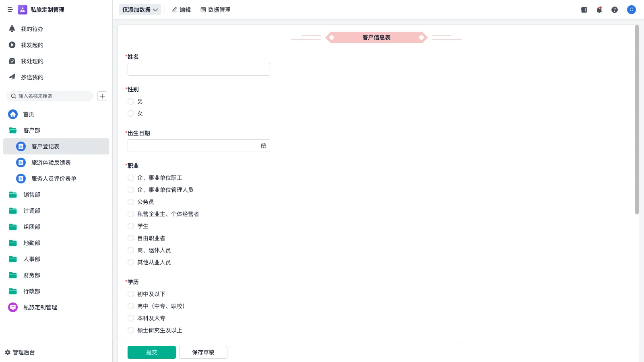644x362 pixels.
Task: Click inside the 姓名 input field
Action: [x=198, y=69]
